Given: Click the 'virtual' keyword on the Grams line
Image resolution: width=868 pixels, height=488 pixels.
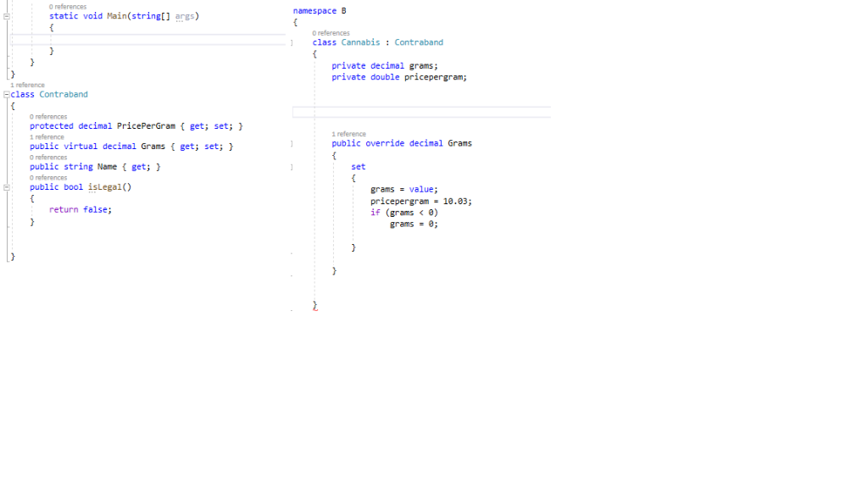Looking at the screenshot, I should pyautogui.click(x=81, y=147).
